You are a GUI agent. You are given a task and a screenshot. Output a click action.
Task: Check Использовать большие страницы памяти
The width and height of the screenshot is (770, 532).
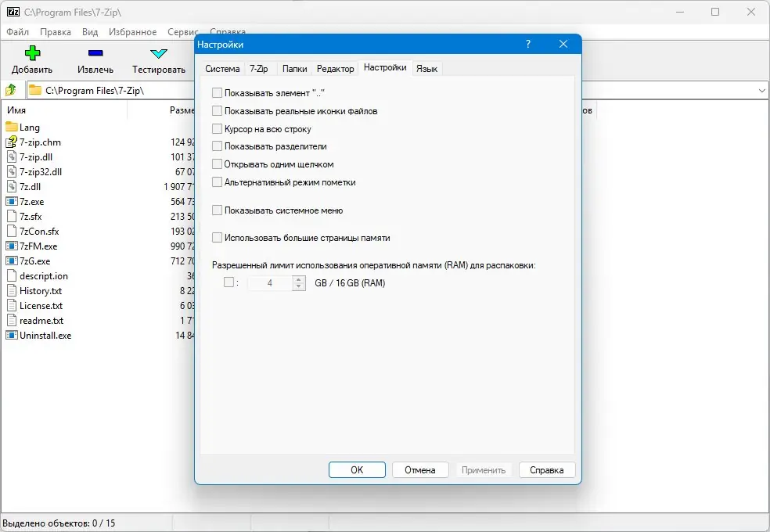[217, 238]
